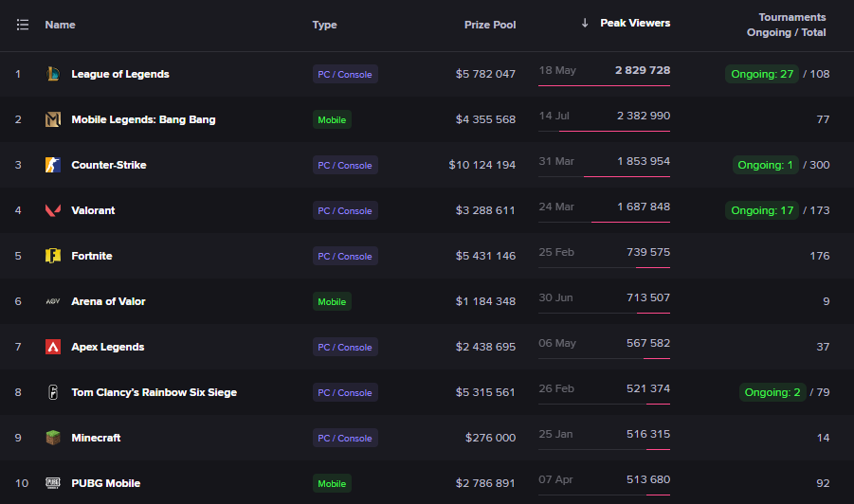Click the Valorant logo icon
Image resolution: width=854 pixels, height=504 pixels.
click(x=53, y=210)
